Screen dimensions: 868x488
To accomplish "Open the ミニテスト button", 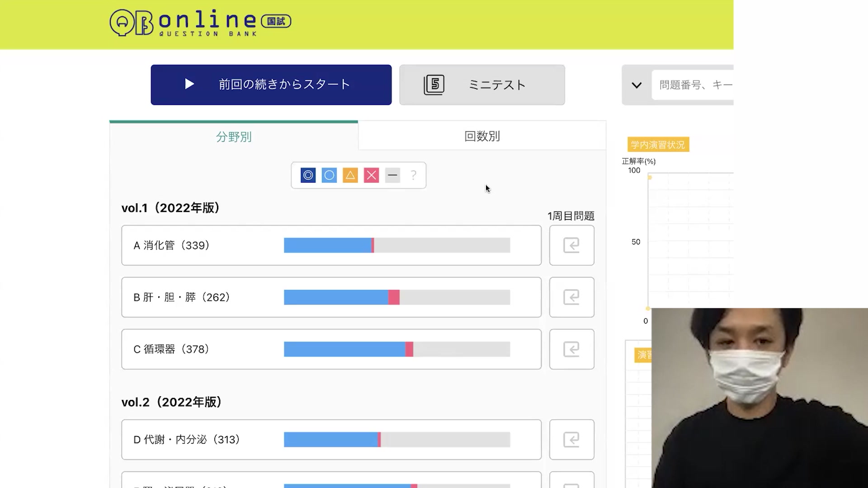I will [x=482, y=85].
